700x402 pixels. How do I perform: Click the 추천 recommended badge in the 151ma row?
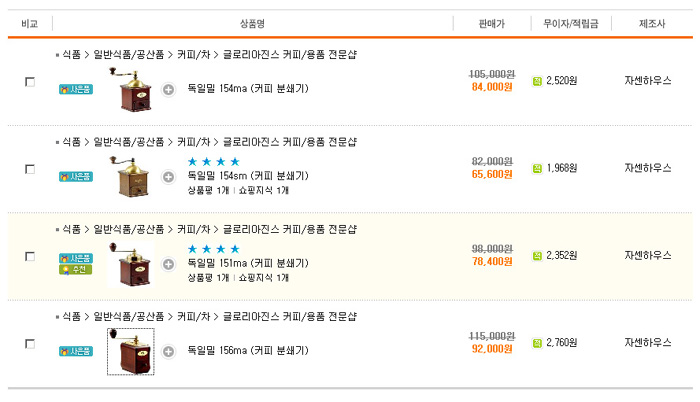click(x=76, y=269)
